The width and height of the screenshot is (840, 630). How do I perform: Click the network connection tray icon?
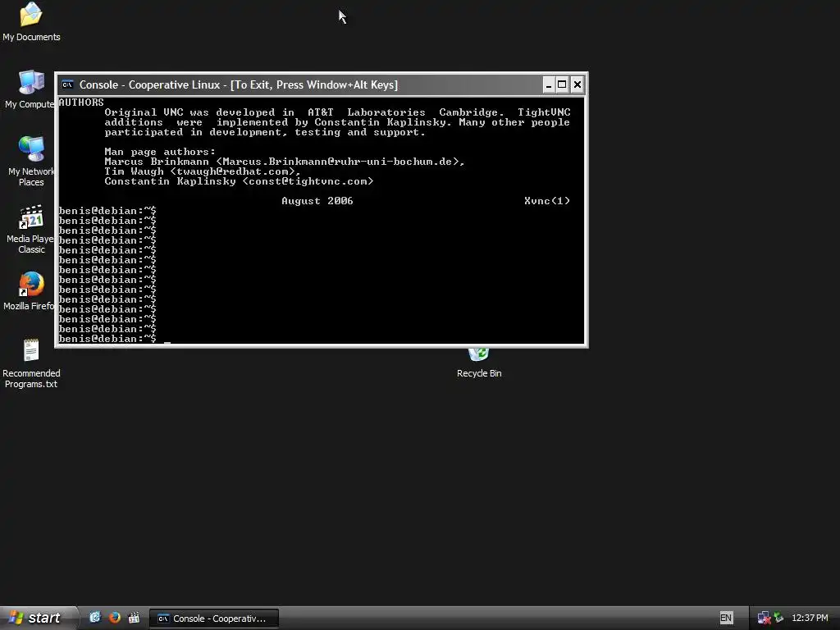tap(764, 619)
